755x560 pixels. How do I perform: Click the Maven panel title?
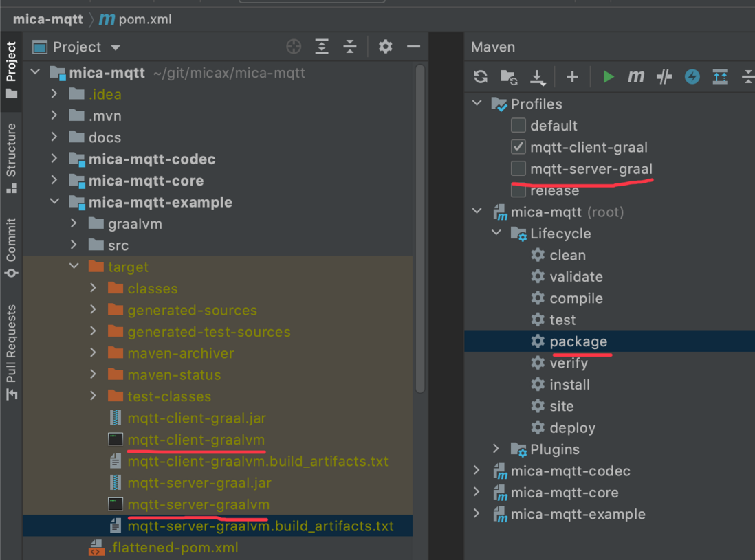pyautogui.click(x=492, y=47)
